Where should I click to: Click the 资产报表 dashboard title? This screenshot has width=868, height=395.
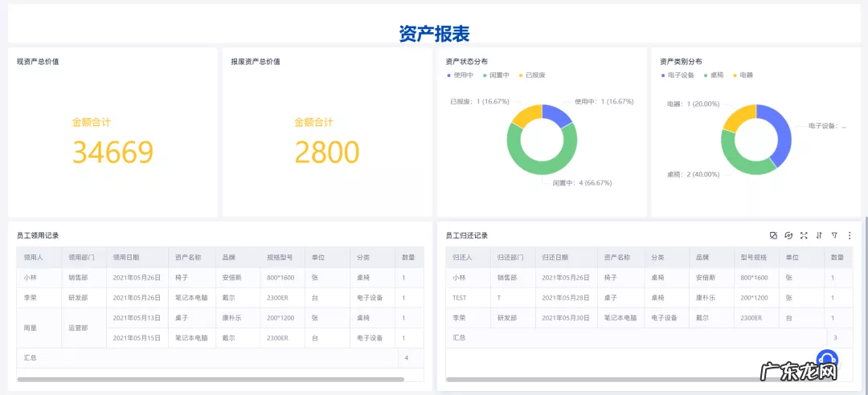point(434,34)
